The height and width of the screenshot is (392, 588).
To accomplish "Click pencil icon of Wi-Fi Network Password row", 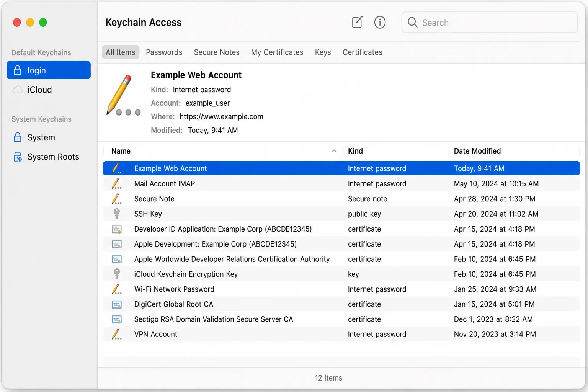I will click(117, 289).
